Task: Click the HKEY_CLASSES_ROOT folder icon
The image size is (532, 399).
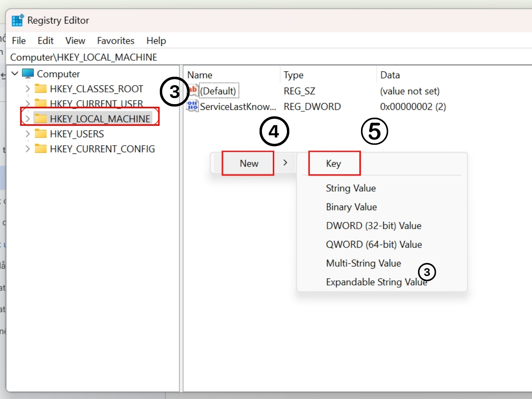Action: (41, 89)
